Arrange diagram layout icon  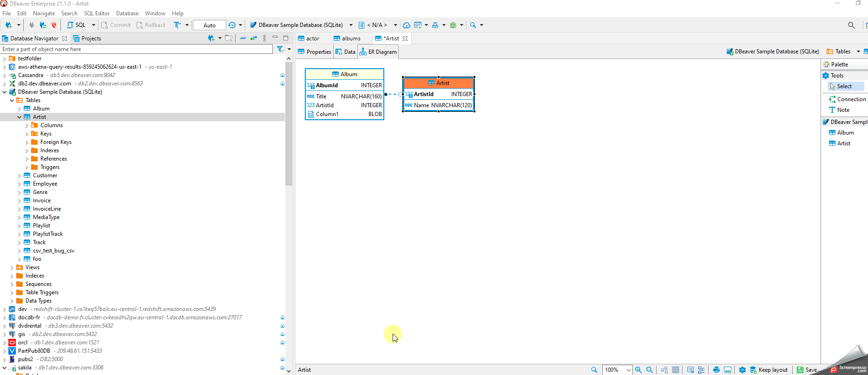664,370
